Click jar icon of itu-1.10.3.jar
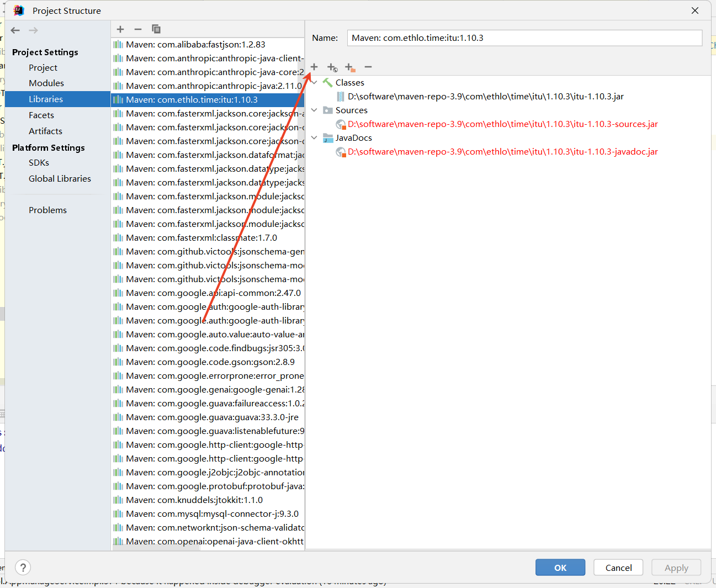 [x=341, y=97]
